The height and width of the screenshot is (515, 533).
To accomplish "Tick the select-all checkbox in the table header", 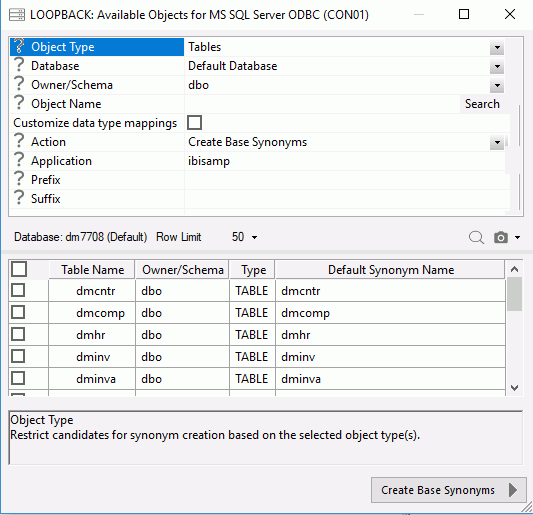I will [x=19, y=269].
